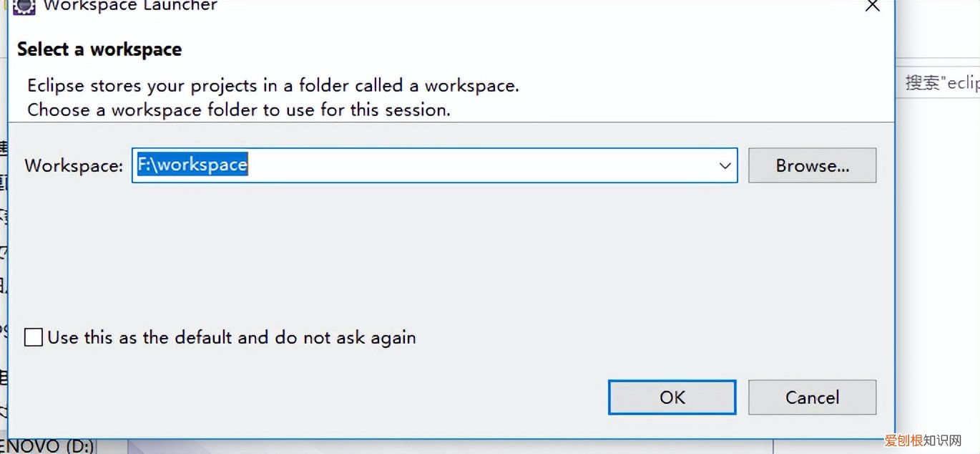Close the Workspace Launcher dialog
This screenshot has height=454, width=980.
(872, 6)
